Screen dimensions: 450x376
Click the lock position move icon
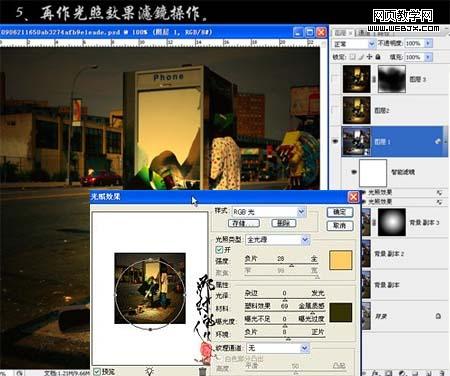tap(369, 57)
